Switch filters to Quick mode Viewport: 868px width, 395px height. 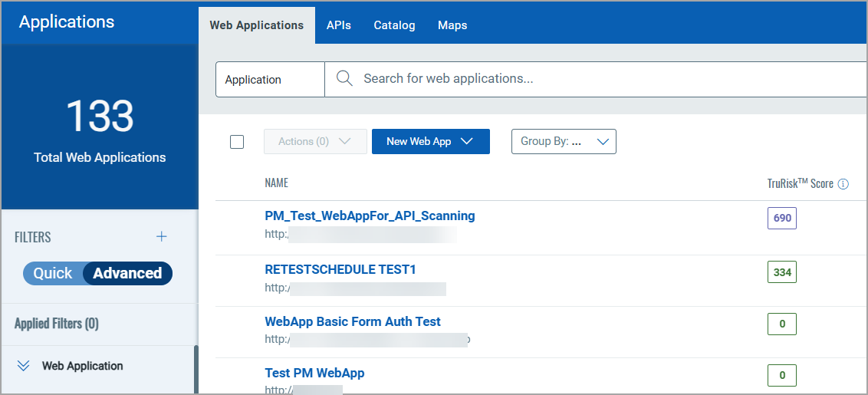tap(53, 273)
